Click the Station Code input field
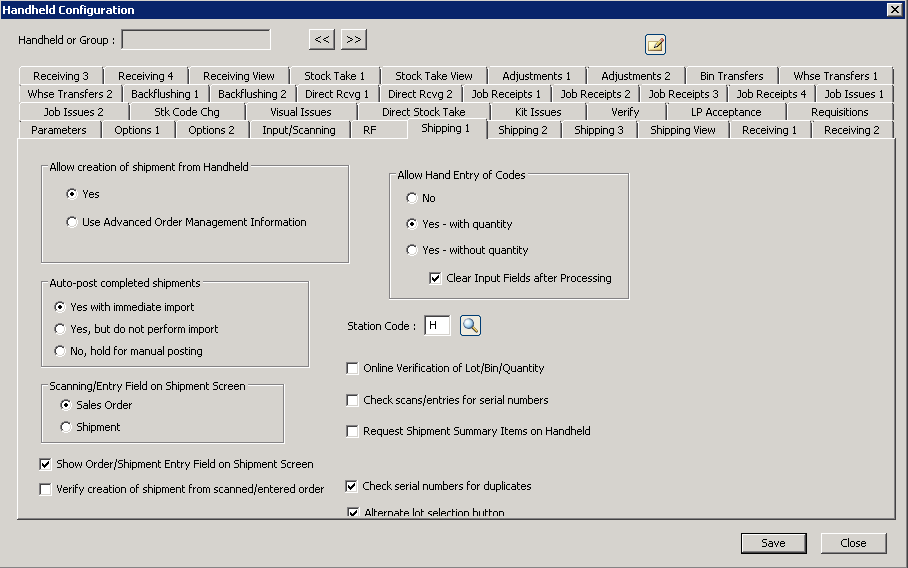The height and width of the screenshot is (568, 908). pyautogui.click(x=437, y=326)
